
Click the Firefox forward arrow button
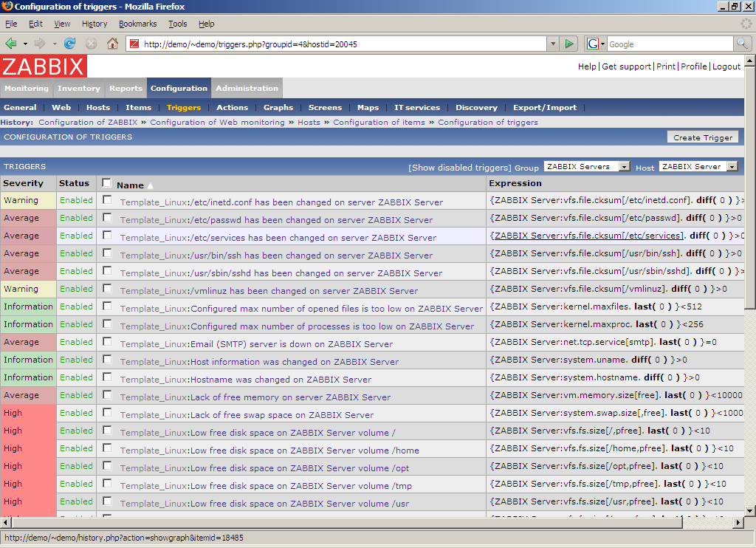coord(40,44)
